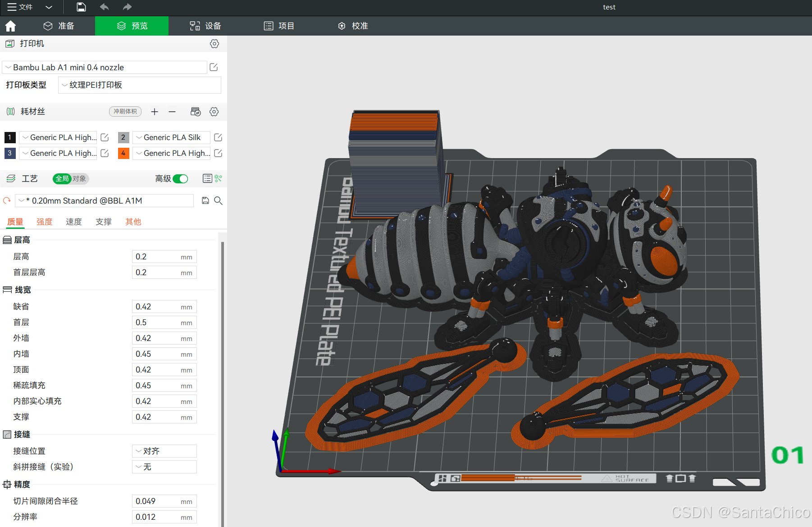Screen dimensions: 812x527
Task: Open filament 3 Generic PLA High dropdown
Action: tap(58, 153)
